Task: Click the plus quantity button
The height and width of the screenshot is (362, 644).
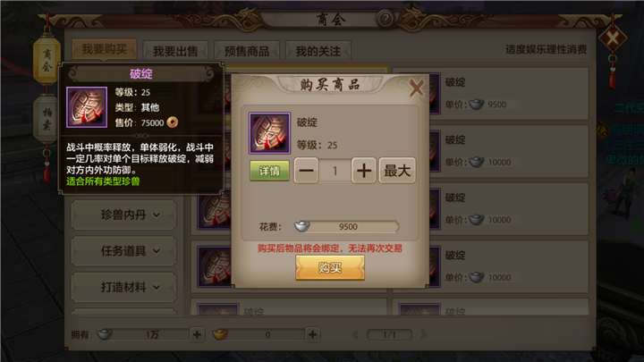Action: click(364, 171)
